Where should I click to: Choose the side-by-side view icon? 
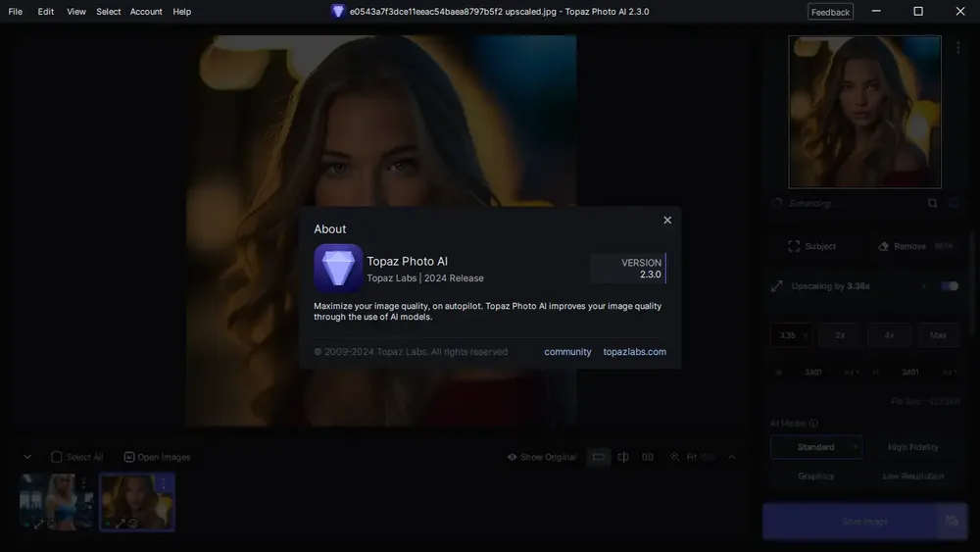coord(648,457)
